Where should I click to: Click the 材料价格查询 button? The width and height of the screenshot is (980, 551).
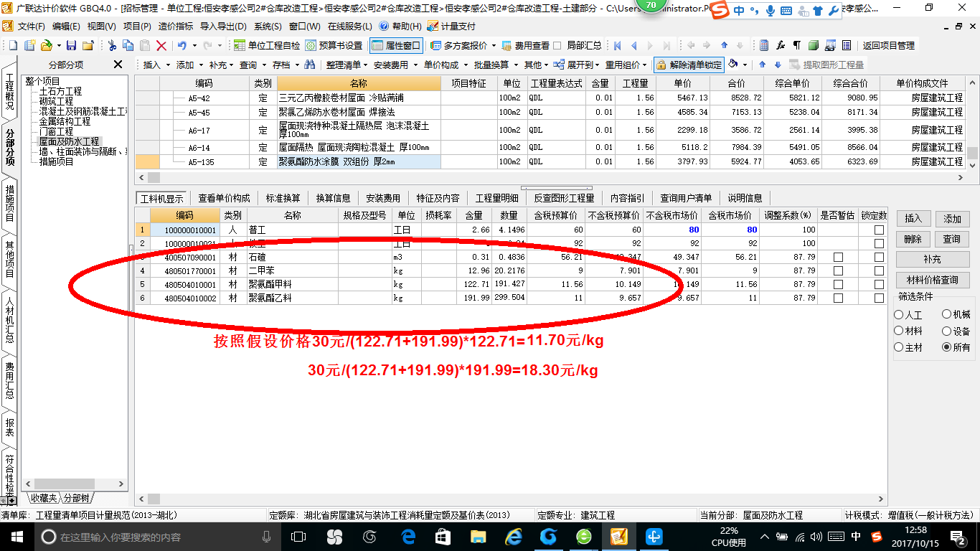(x=933, y=280)
